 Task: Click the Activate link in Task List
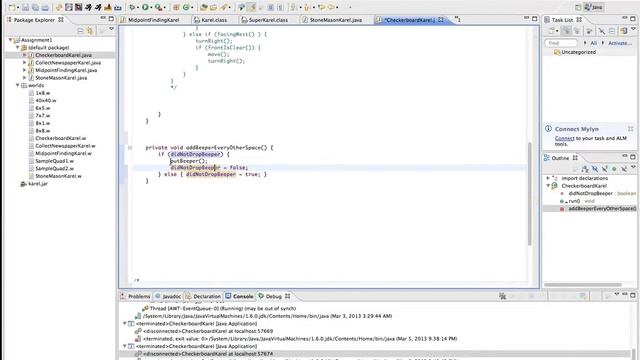620,43
